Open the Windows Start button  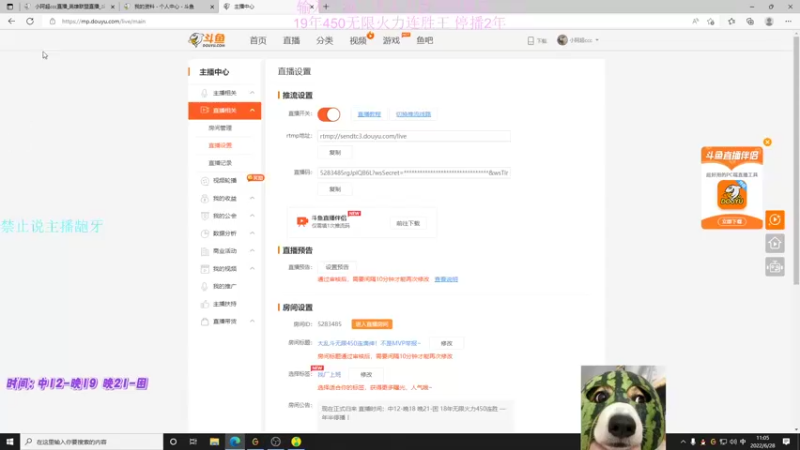[10, 441]
